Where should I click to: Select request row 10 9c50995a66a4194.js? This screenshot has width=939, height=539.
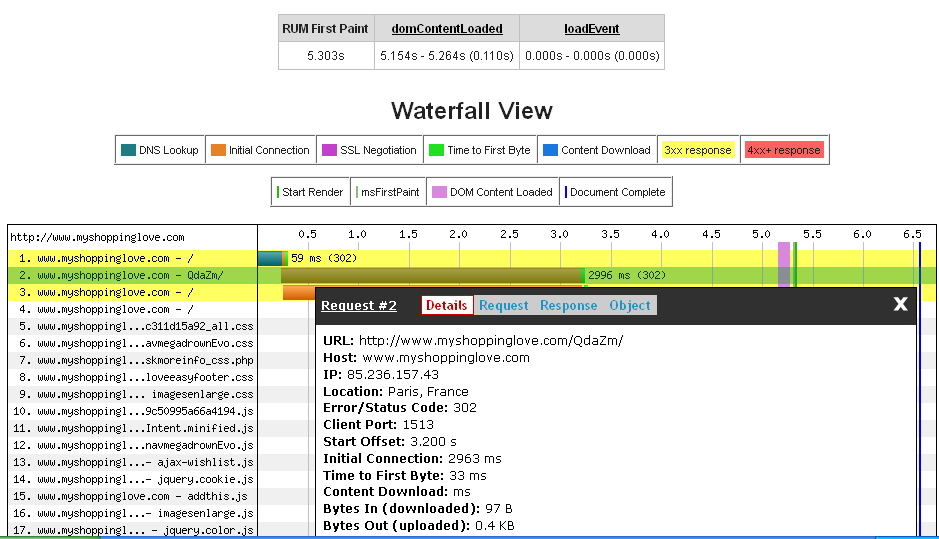pyautogui.click(x=132, y=411)
